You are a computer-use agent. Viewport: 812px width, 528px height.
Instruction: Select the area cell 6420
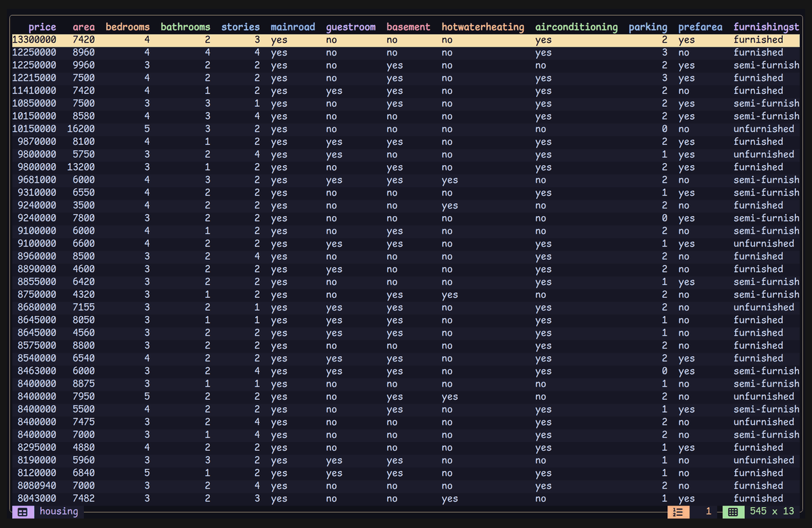click(x=84, y=282)
